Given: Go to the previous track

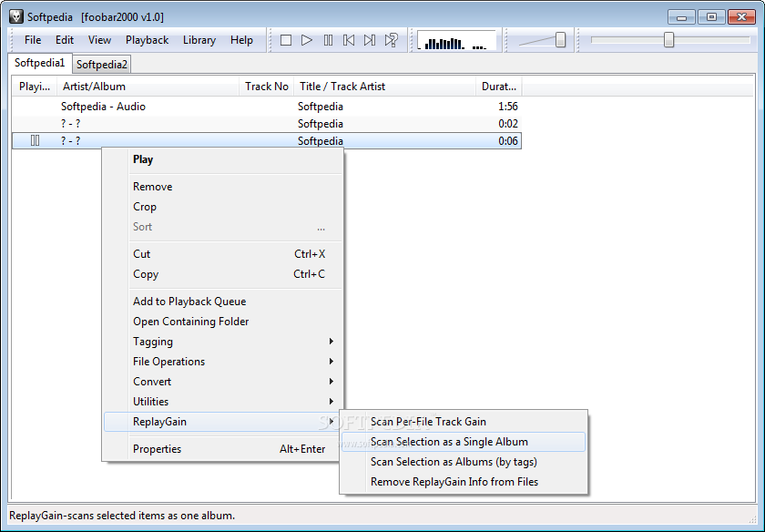Looking at the screenshot, I should (349, 40).
